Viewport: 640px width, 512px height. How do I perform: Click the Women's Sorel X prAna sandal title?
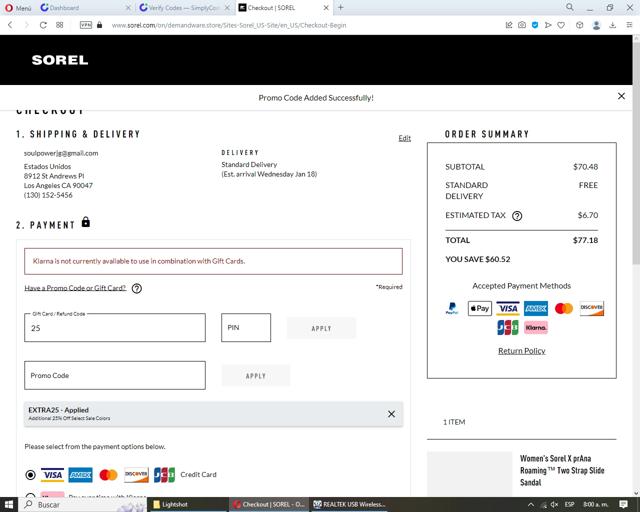562,470
